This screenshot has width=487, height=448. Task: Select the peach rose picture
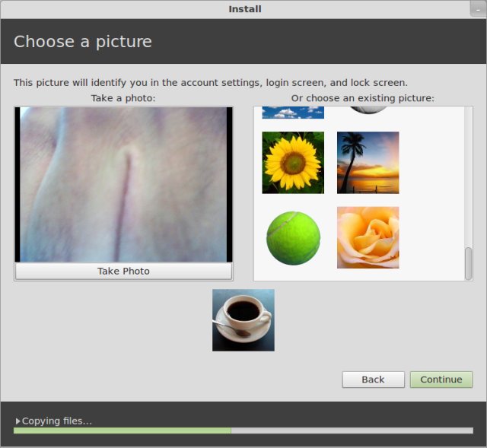click(x=368, y=237)
